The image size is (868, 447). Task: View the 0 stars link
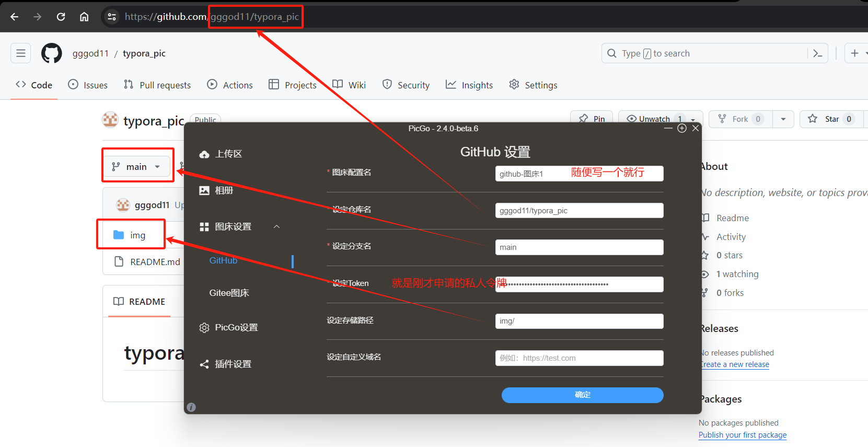coord(729,255)
